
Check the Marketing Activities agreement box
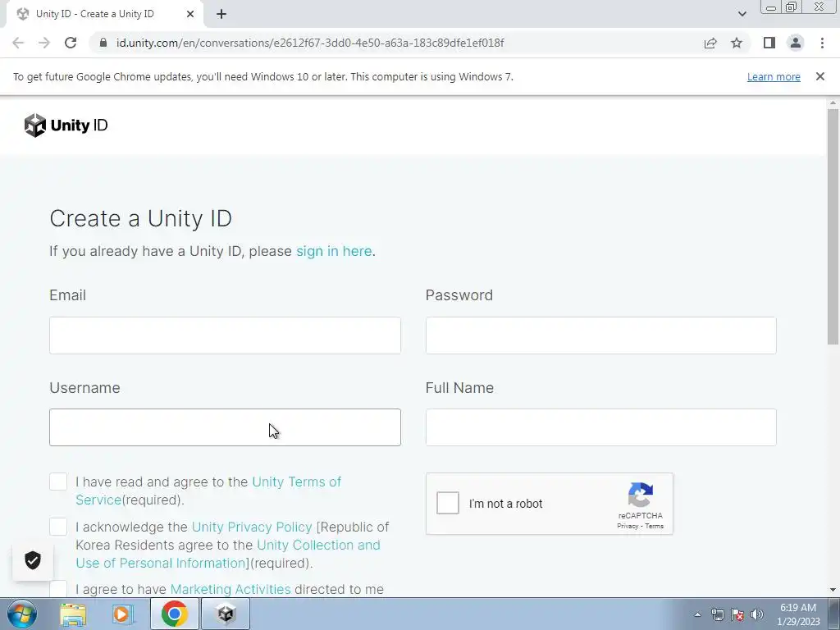(x=58, y=589)
